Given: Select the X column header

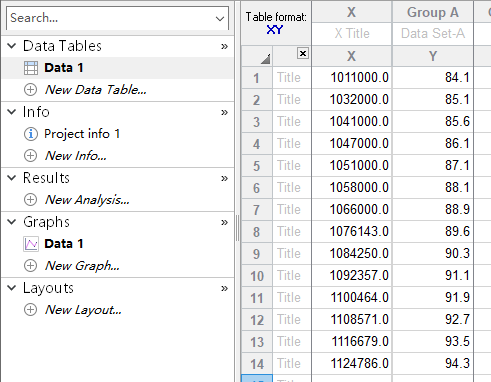Looking at the screenshot, I should 352,12.
